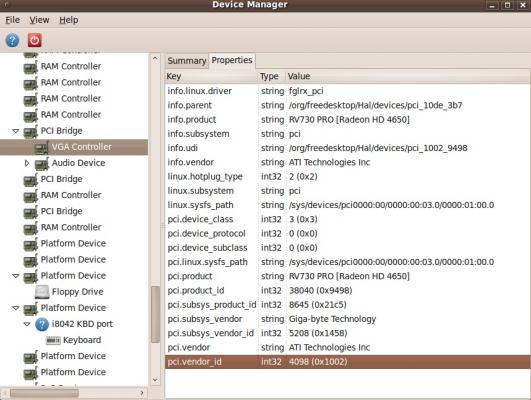Select the info.udi property row
531x400 pixels.
point(347,148)
